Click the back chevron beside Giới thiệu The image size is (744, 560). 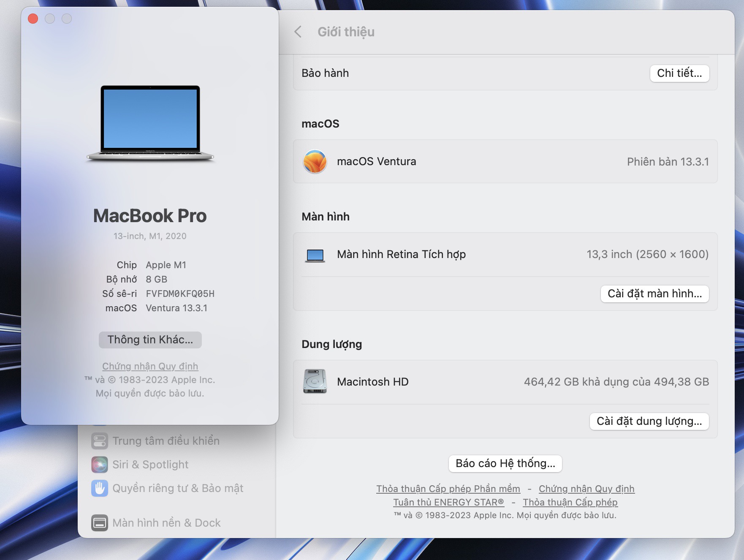tap(298, 32)
